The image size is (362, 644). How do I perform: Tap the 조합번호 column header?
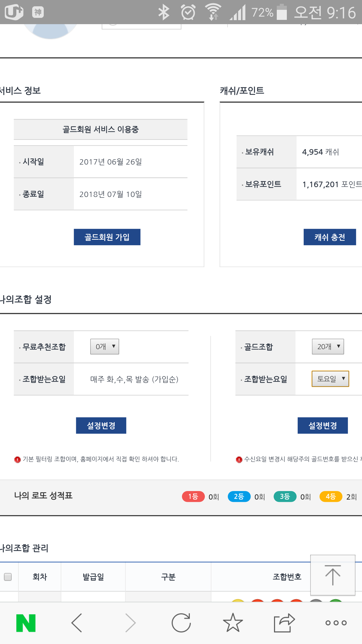click(287, 577)
